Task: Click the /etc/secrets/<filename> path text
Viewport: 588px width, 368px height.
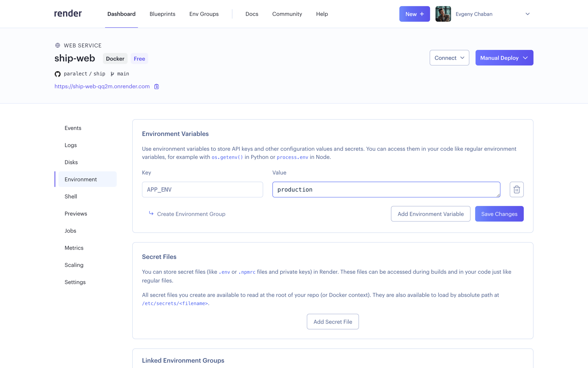Action: coord(175,303)
